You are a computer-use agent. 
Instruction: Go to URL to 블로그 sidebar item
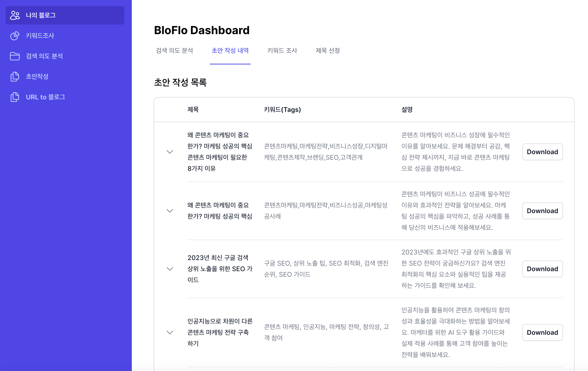(x=45, y=97)
